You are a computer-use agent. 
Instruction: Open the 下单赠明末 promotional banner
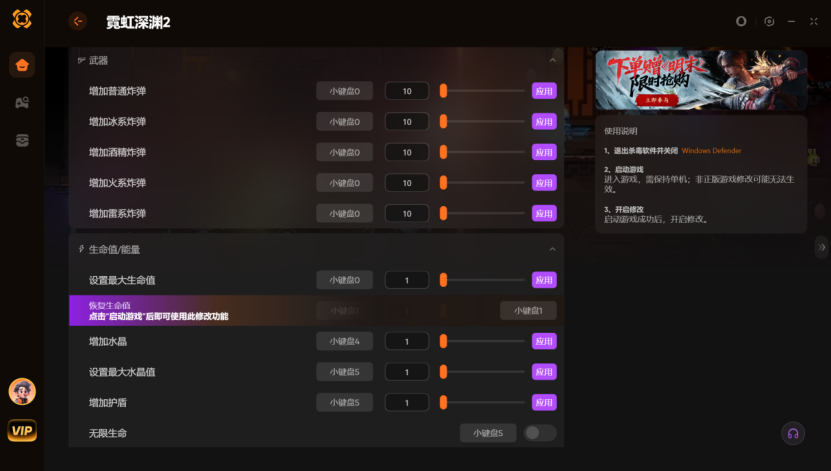click(701, 80)
